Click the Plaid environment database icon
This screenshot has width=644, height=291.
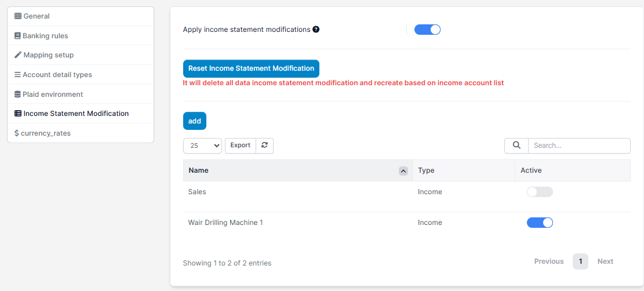tap(17, 94)
